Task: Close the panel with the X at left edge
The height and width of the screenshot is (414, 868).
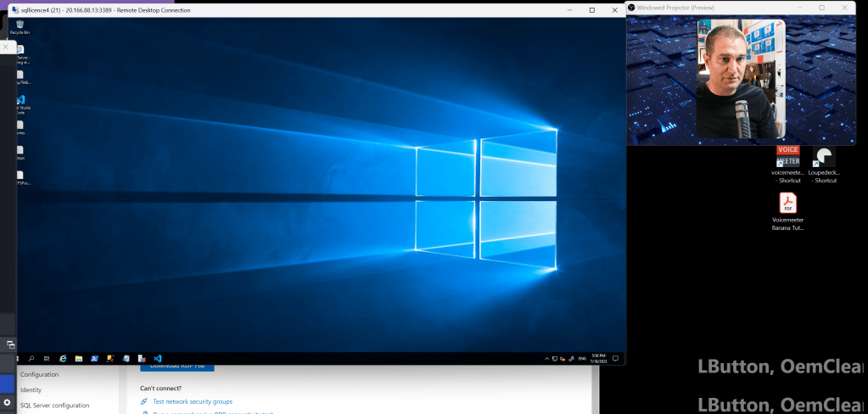Action: point(6,47)
